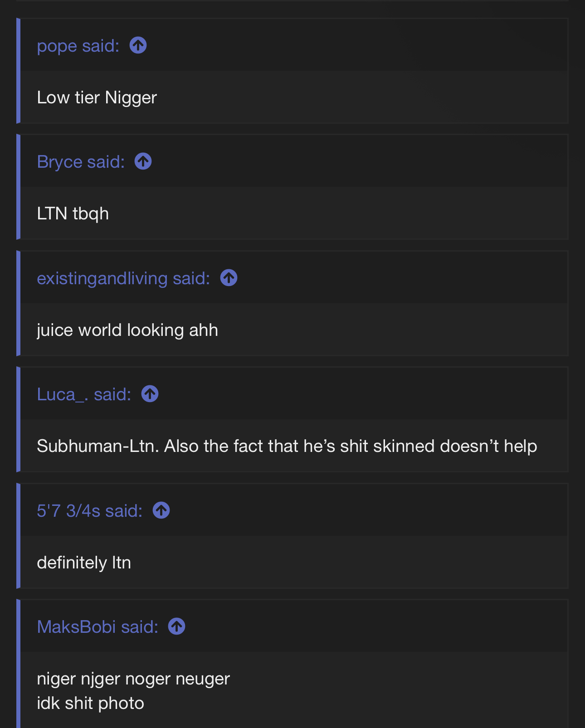Screen dimensions: 585x728
Task: Click the 'existingandliving said:' link
Action: 123,278
